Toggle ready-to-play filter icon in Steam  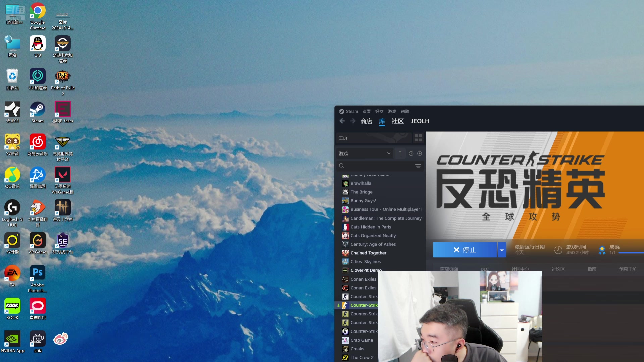[x=420, y=153]
